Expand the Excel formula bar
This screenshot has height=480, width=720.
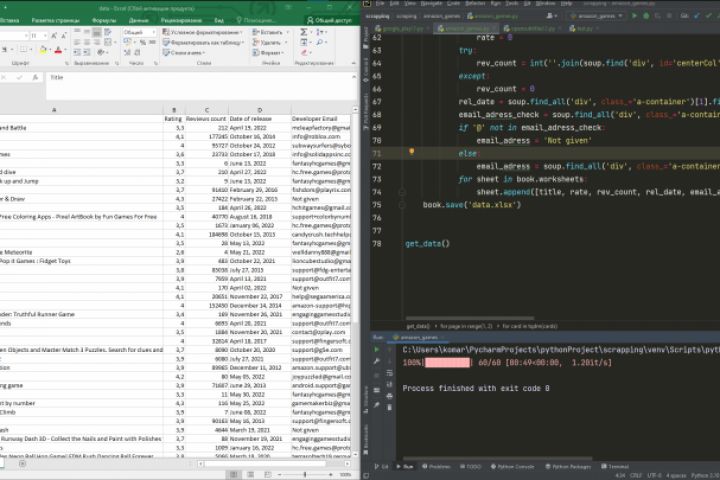(x=354, y=77)
